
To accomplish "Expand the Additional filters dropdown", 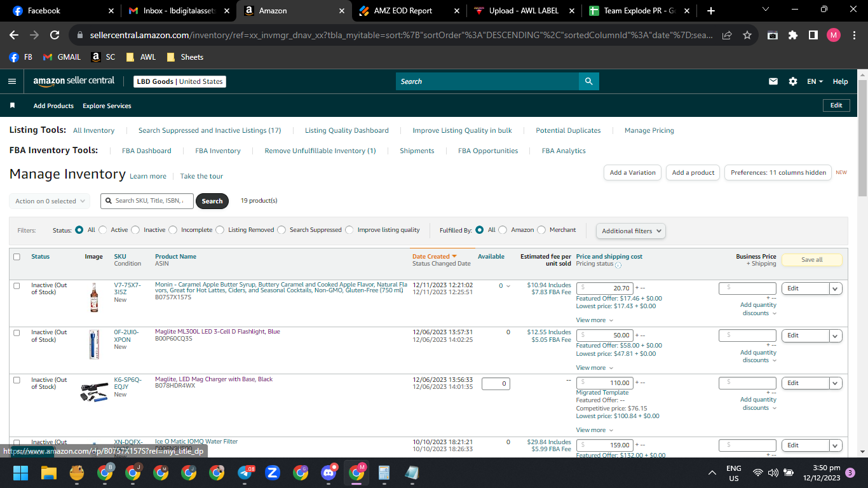I will tap(630, 231).
